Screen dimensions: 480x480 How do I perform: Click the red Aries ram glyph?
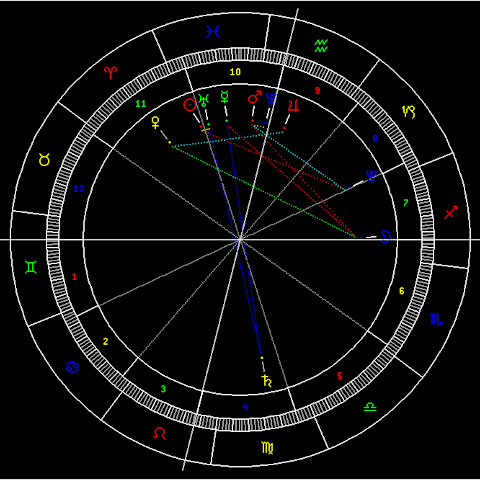[111, 72]
